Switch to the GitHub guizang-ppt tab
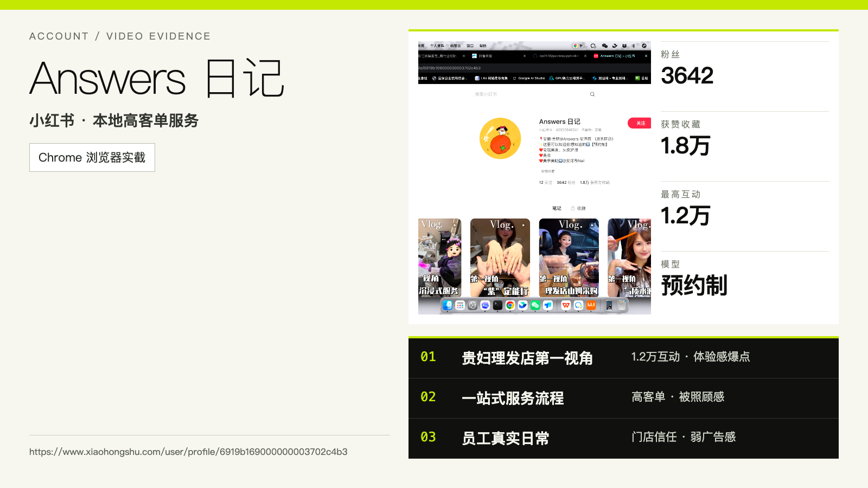Viewport: 868px width, 488px height. [559, 56]
